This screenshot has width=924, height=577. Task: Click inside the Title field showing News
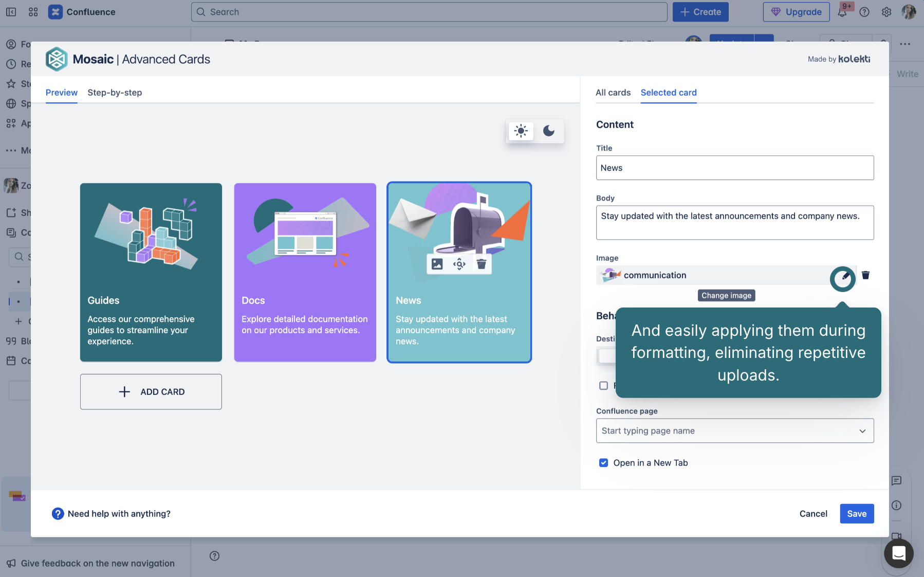pos(735,168)
